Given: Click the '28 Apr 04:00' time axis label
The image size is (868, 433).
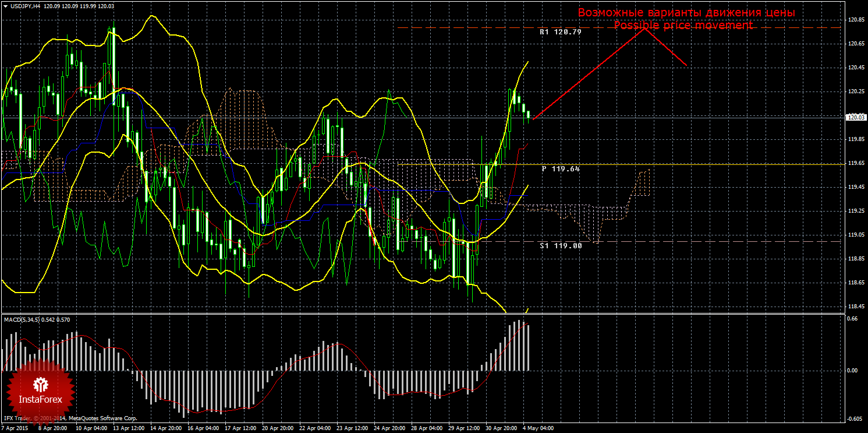Looking at the screenshot, I should coord(427,428).
